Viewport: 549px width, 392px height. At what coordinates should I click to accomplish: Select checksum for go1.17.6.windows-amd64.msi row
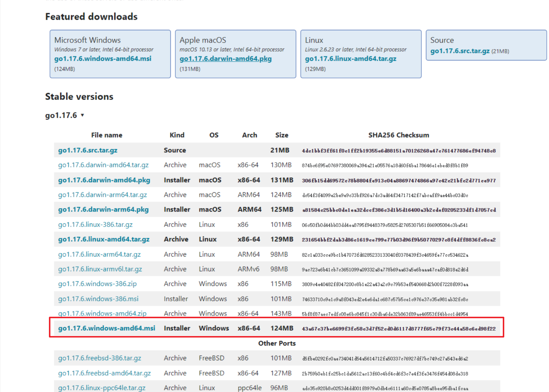pyautogui.click(x=399, y=329)
